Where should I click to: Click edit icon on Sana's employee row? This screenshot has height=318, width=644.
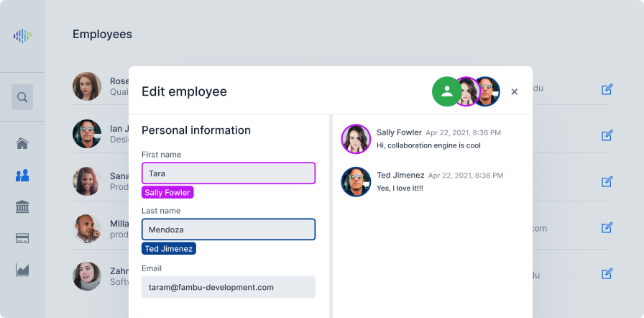[607, 181]
